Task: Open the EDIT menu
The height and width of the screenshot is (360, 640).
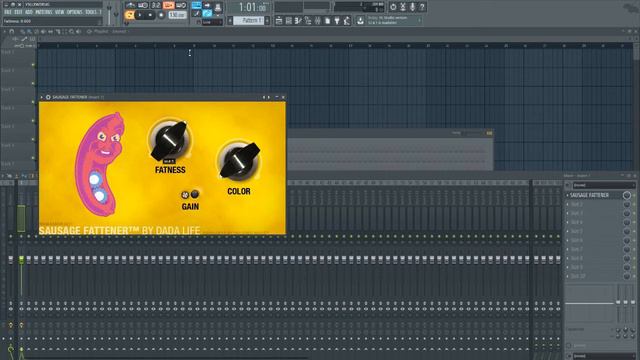Action: pyautogui.click(x=18, y=12)
